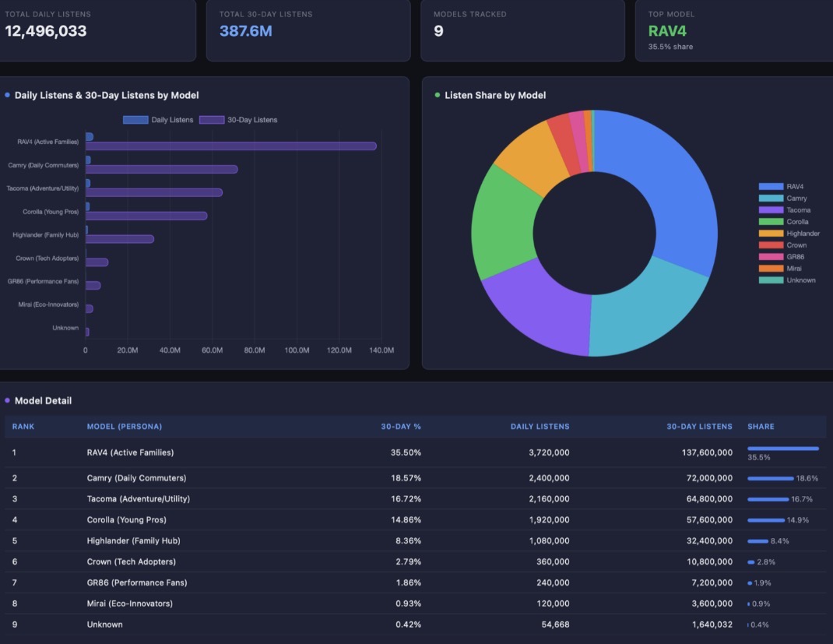This screenshot has width=833, height=644.
Task: Click table cell 72,000,000
Action: click(709, 478)
